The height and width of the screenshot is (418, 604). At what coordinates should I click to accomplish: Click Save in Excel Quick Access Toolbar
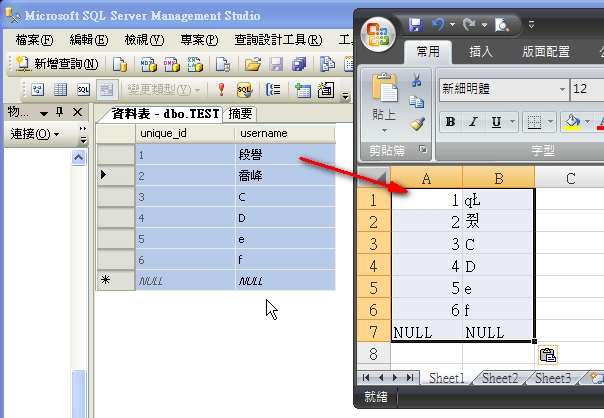click(x=415, y=25)
